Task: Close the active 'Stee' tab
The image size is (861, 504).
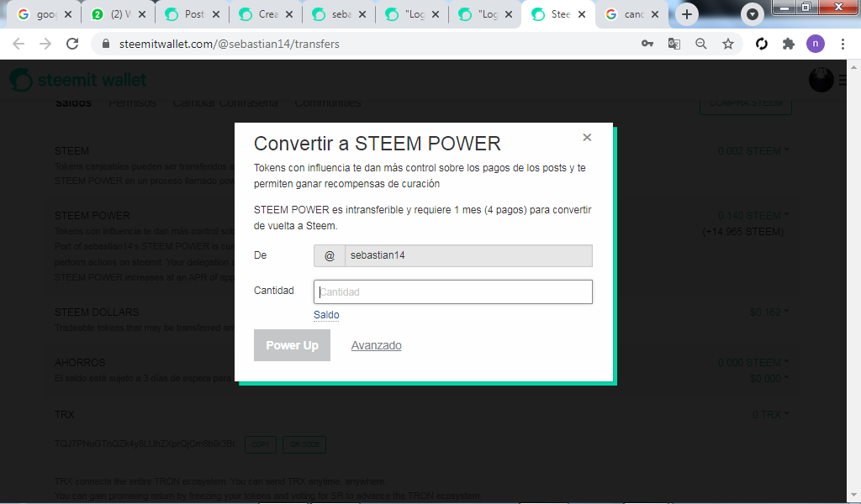Action: pos(582,14)
